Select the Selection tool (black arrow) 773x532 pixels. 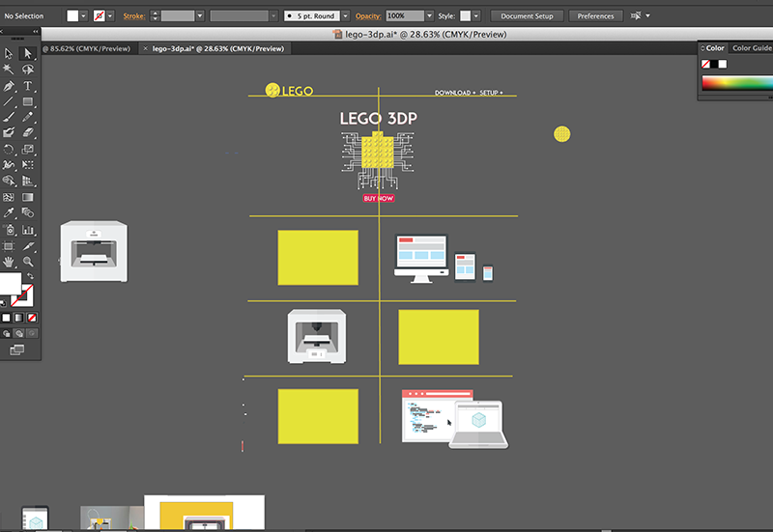pyautogui.click(x=9, y=53)
